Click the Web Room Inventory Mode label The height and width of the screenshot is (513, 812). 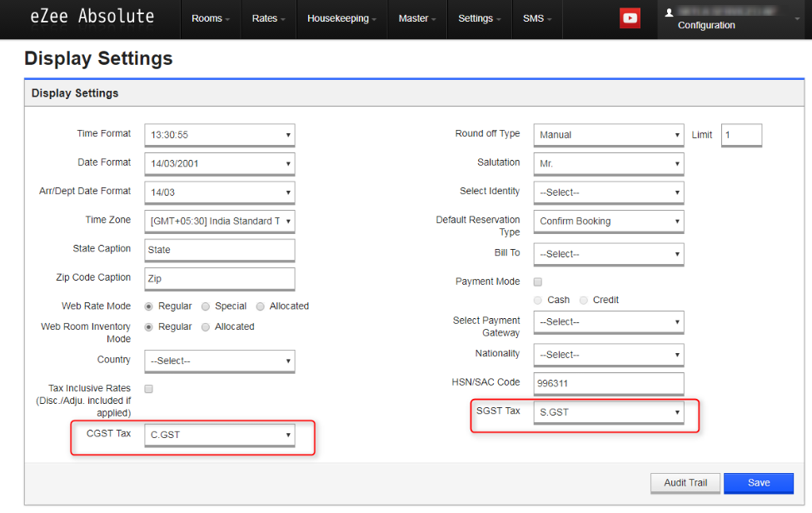(x=86, y=333)
